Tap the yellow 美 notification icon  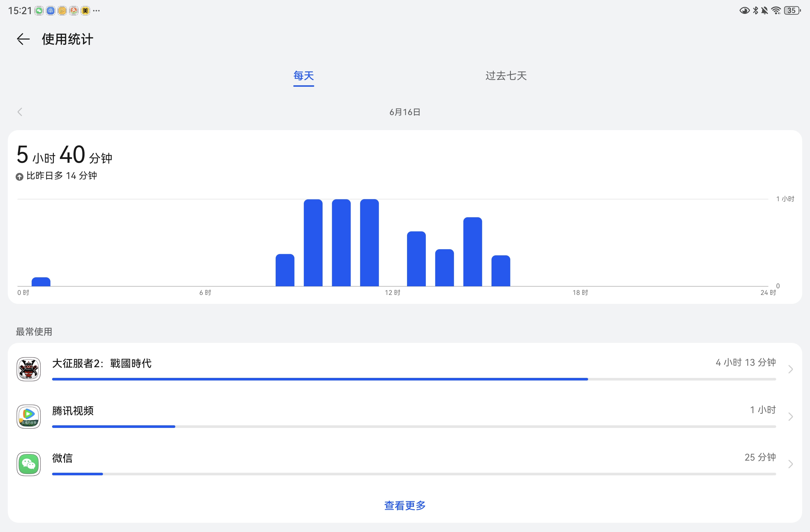coord(85,11)
